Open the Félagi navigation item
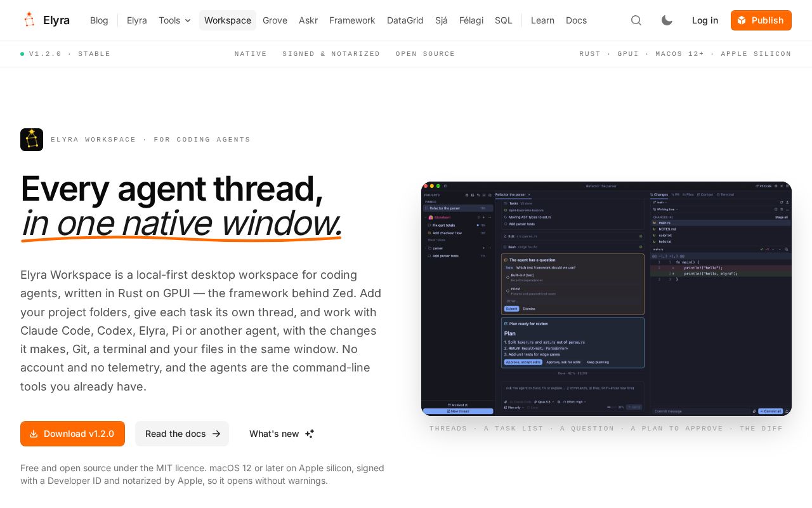 tap(471, 20)
